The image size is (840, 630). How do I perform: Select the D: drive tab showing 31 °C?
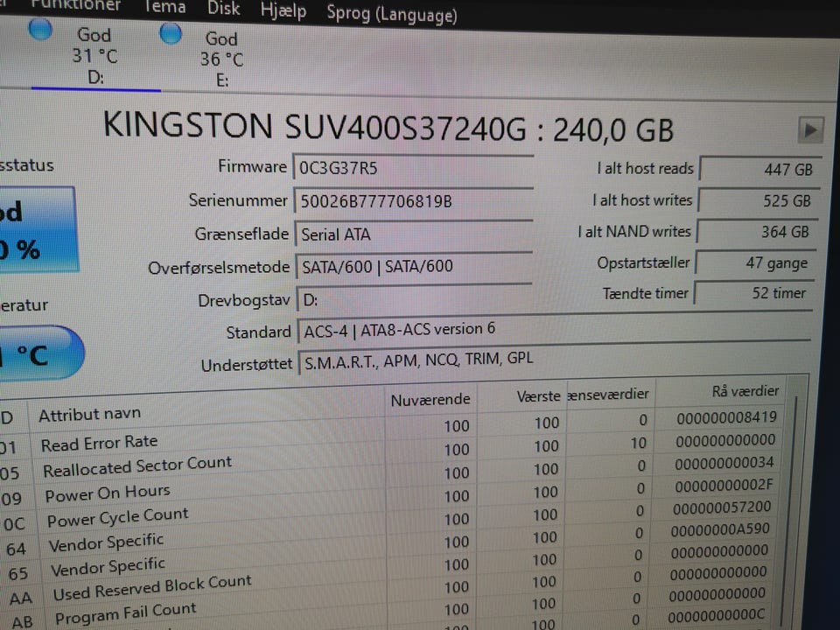(94, 56)
